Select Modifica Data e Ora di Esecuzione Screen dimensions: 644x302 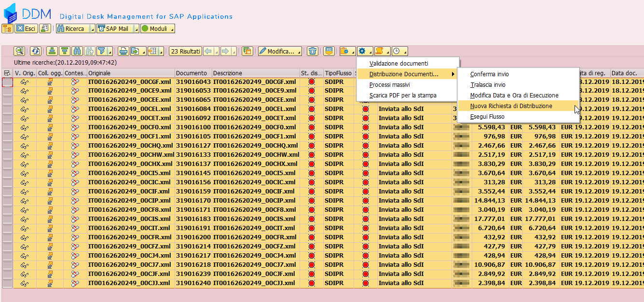(x=518, y=96)
